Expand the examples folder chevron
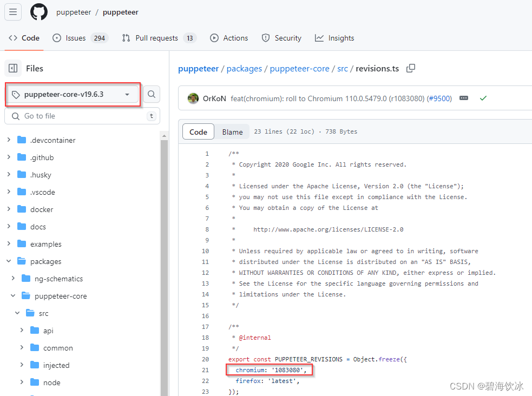This screenshot has height=396, width=532. 9,243
